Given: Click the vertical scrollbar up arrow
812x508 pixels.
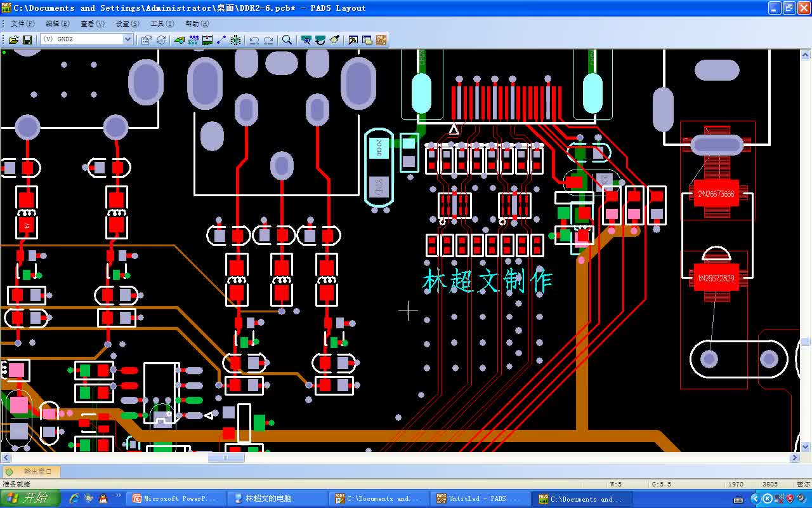Looking at the screenshot, I should pos(806,55).
